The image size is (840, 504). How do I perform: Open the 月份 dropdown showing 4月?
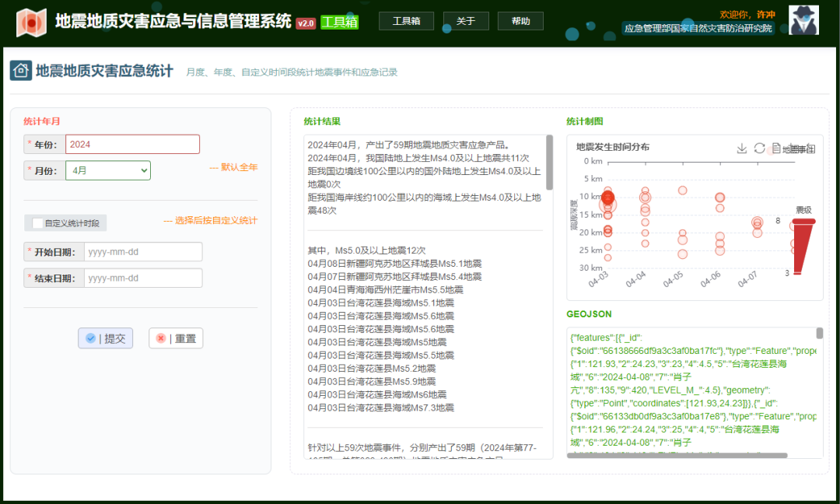tap(107, 170)
